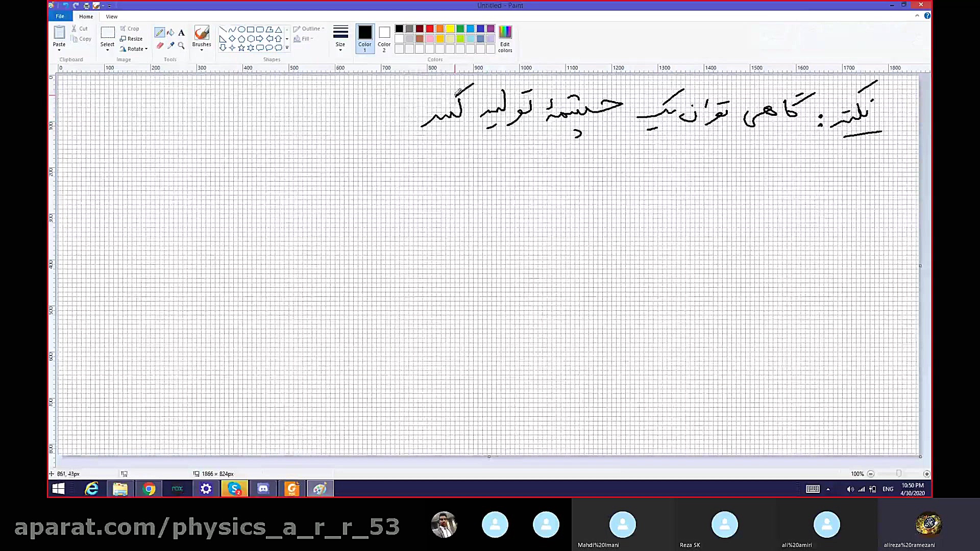Select the Eraser tool
Viewport: 980px width, 551px height.
[160, 45]
